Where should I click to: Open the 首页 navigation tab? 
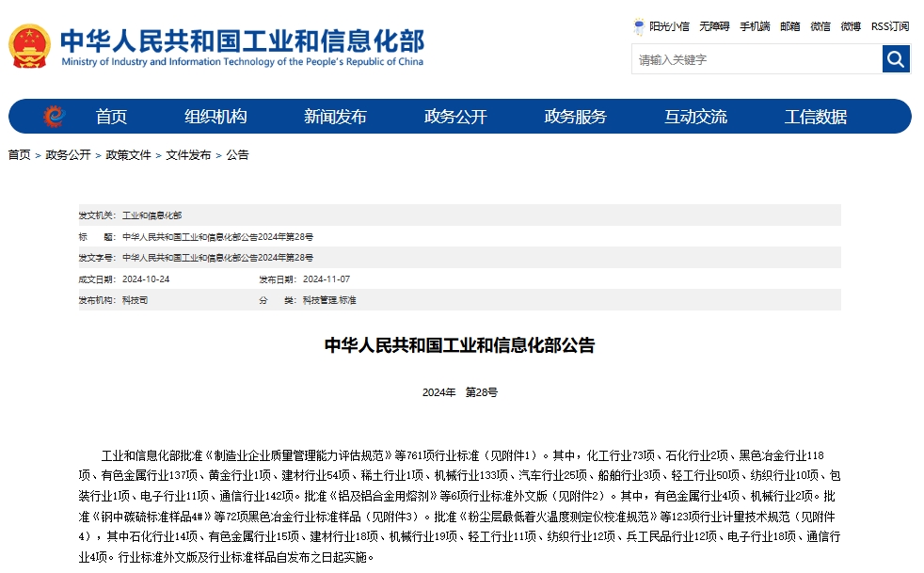111,117
